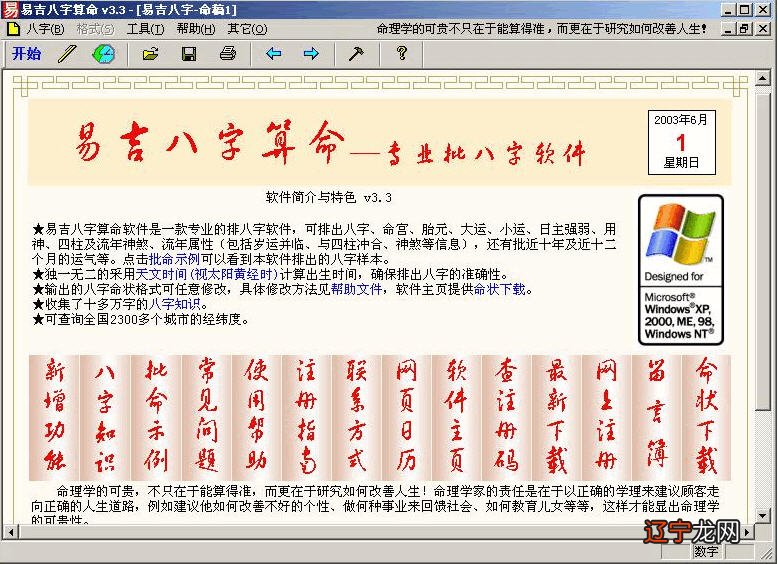Image resolution: width=778 pixels, height=564 pixels.
Task: Open the 使用帮助 scroll banner
Action: coord(256,418)
